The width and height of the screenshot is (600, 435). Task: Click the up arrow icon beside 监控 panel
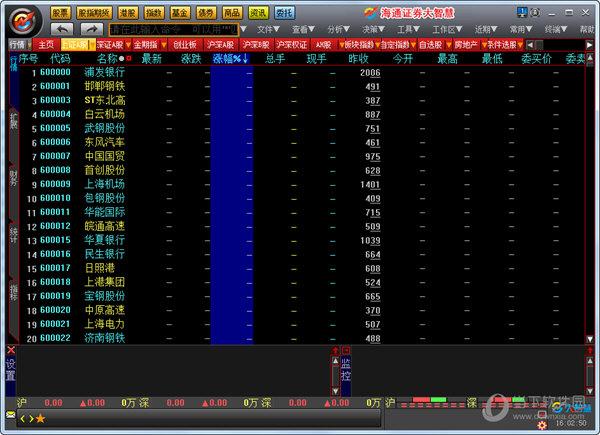pyautogui.click(x=335, y=351)
